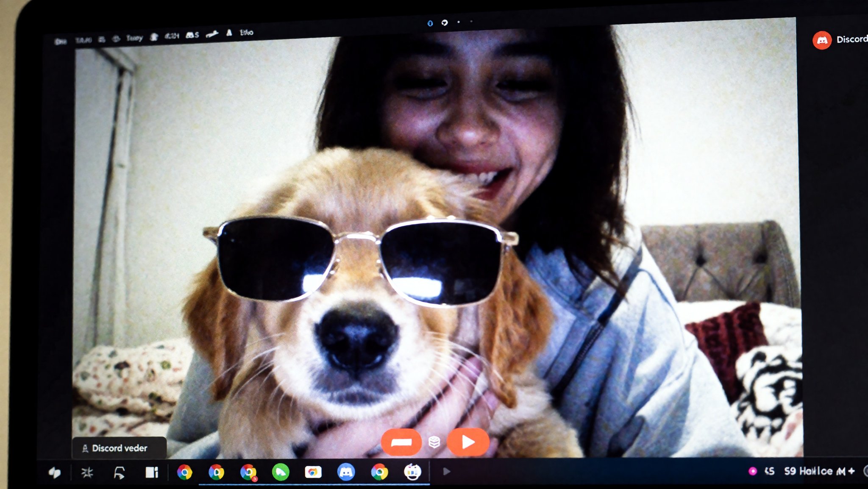This screenshot has height=489, width=868.
Task: Click the orange pill button with white bar
Action: 401,442
